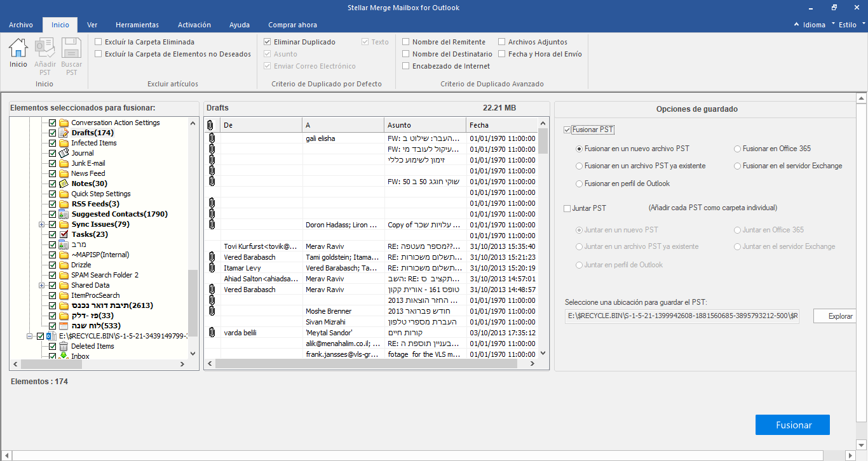
Task: Click the email list scroll down arrow
Action: 543,354
